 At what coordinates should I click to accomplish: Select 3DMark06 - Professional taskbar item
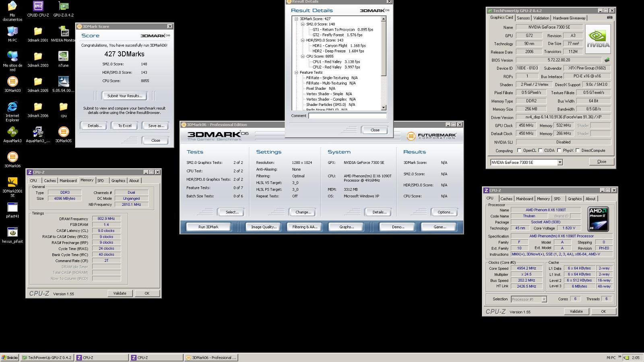(x=211, y=358)
